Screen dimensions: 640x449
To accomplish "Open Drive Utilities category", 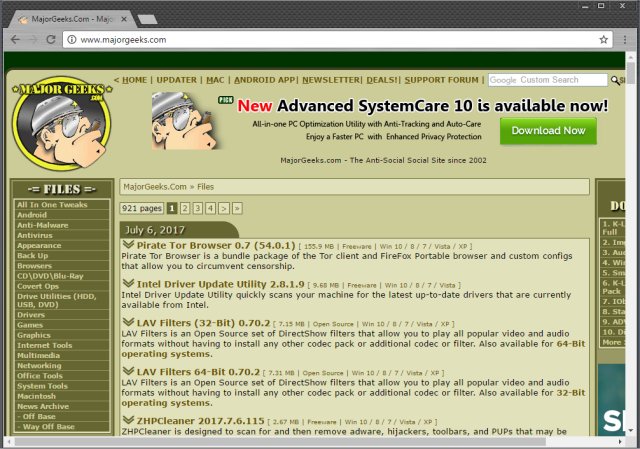I will 62,300.
